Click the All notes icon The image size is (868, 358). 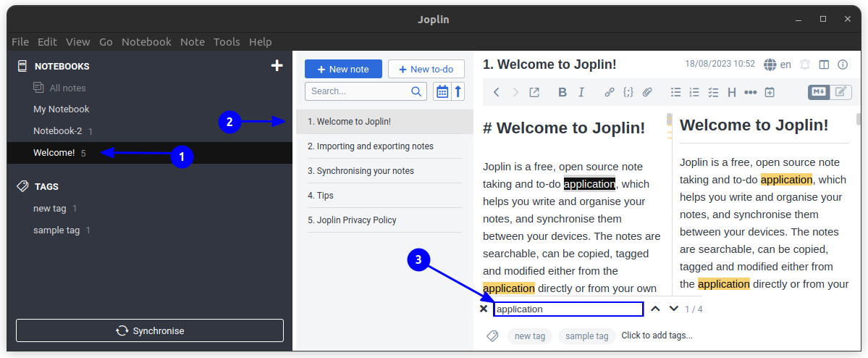[38, 88]
